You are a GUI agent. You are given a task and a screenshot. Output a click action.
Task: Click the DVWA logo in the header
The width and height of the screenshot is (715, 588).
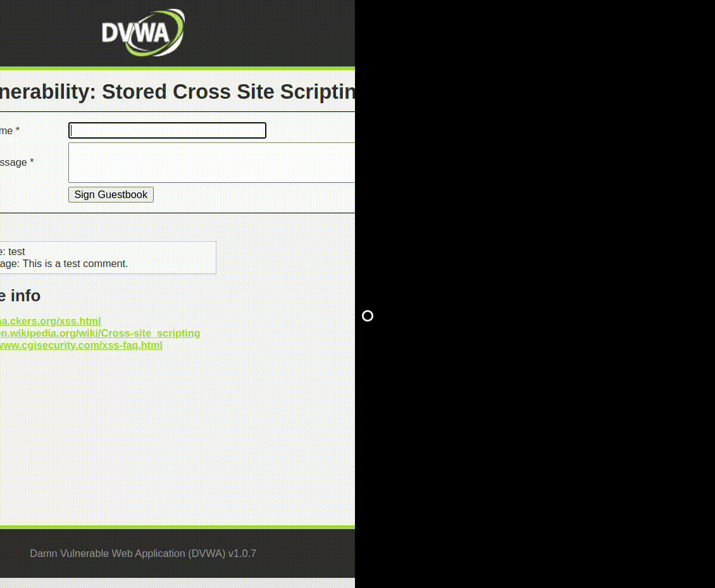[142, 33]
